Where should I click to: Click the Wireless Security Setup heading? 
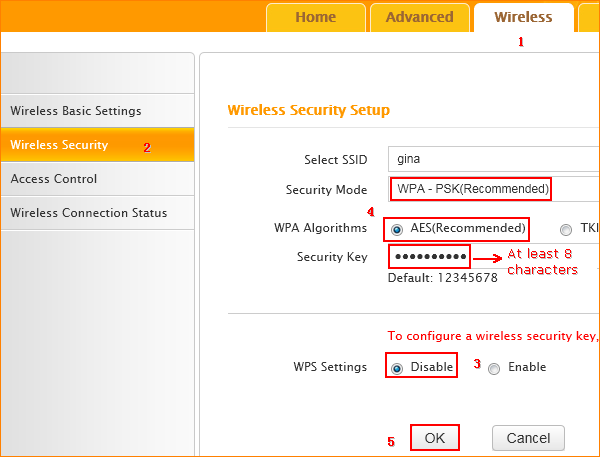coord(308,110)
